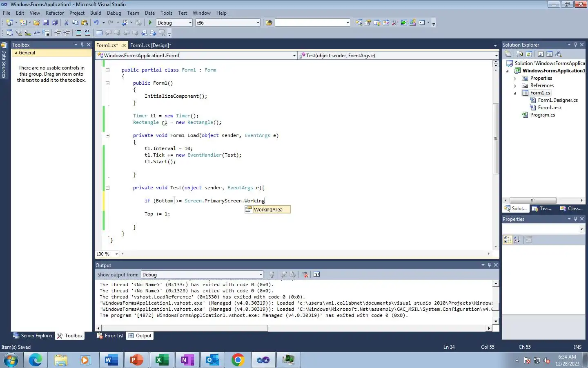The image size is (588, 368).
Task: Uncomment the selected lines icon
Action: click(x=87, y=33)
